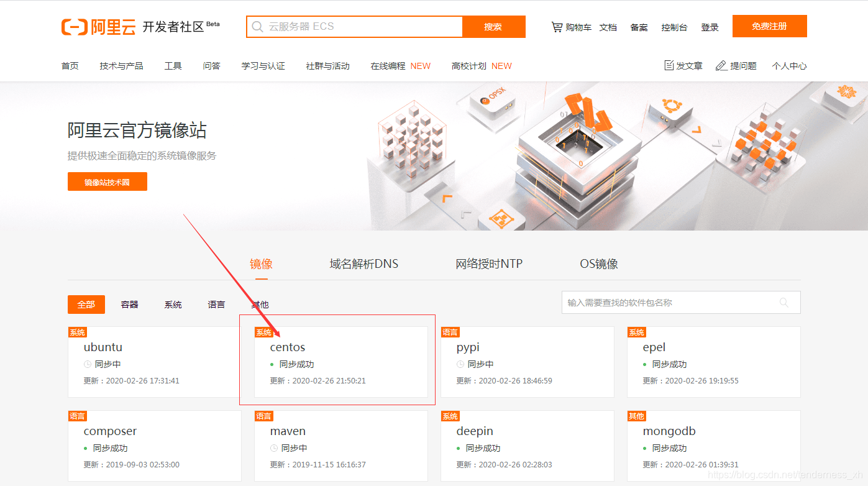Open 备案 link in header
Image resolution: width=868 pixels, height=486 pixels.
click(639, 27)
